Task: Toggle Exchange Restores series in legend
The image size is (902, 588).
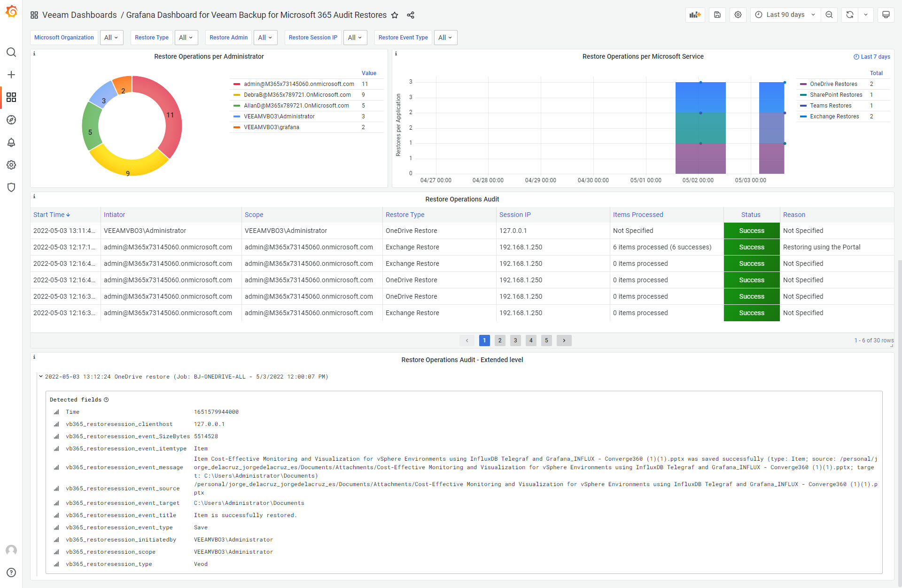Action: [834, 116]
